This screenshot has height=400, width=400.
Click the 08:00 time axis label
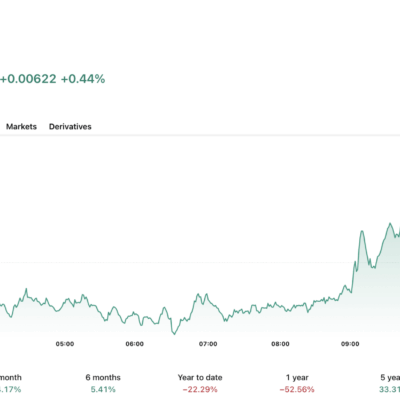click(x=280, y=344)
